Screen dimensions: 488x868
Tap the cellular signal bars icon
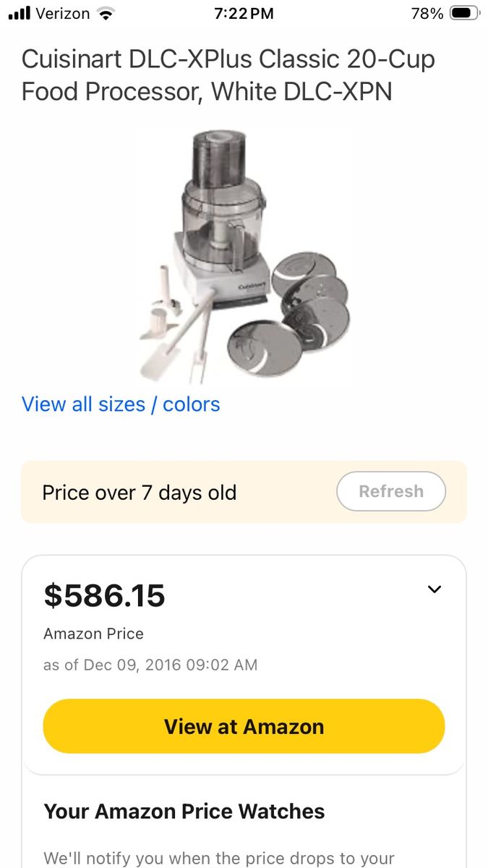coord(20,13)
